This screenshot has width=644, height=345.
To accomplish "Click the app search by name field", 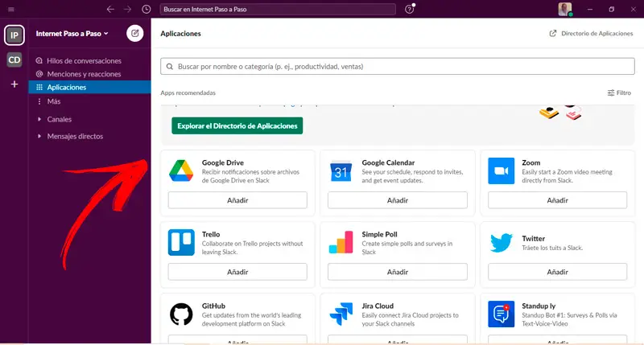I will [395, 67].
